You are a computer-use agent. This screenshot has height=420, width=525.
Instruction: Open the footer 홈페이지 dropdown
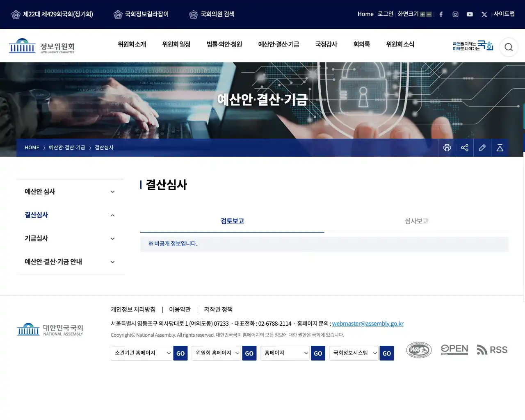(285, 353)
